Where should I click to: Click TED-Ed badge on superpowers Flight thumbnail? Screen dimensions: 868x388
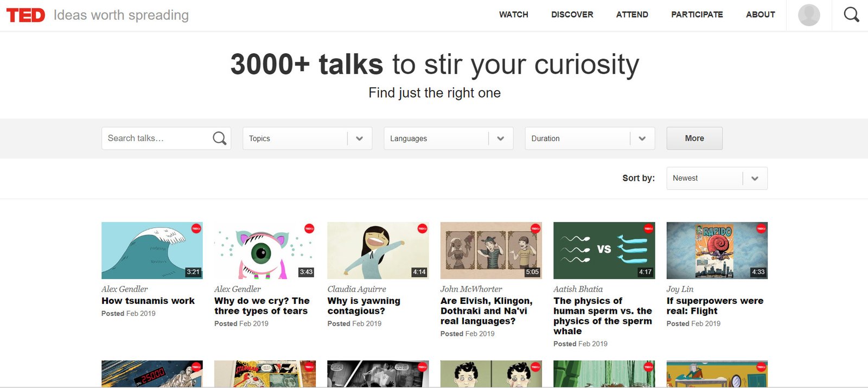pyautogui.click(x=761, y=228)
